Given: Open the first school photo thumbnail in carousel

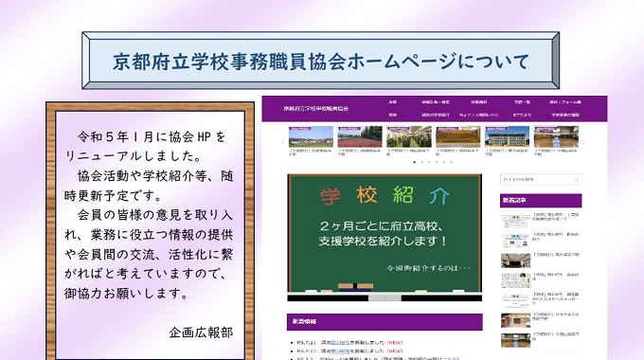Looking at the screenshot, I should (x=311, y=136).
